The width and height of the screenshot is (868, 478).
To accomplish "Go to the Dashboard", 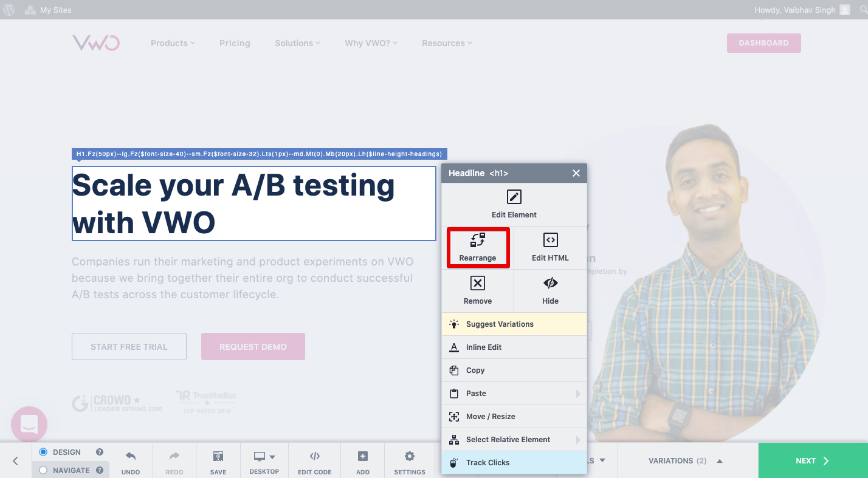I will click(763, 43).
